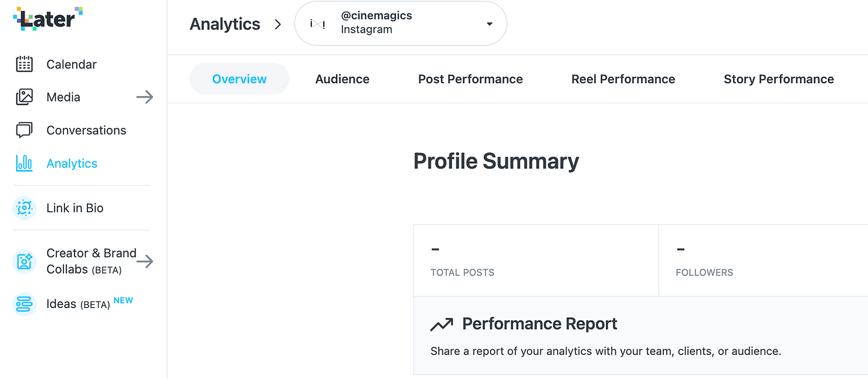Expand the Creator & Brand Collabs arrow
The width and height of the screenshot is (868, 379).
point(145,261)
